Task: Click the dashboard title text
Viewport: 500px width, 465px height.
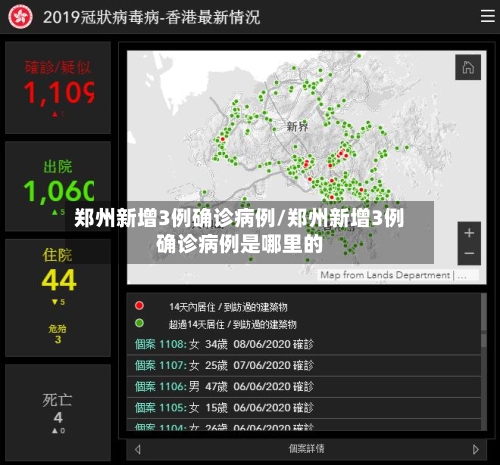Action: (x=151, y=17)
